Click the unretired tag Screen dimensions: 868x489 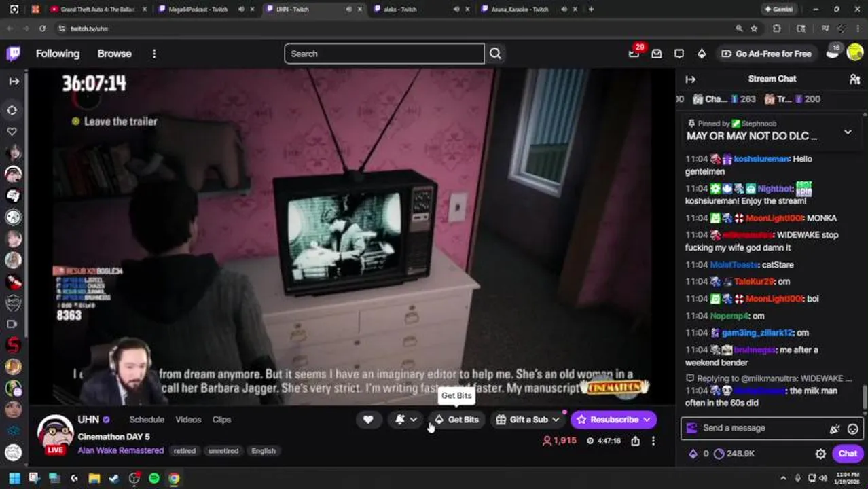(x=223, y=451)
